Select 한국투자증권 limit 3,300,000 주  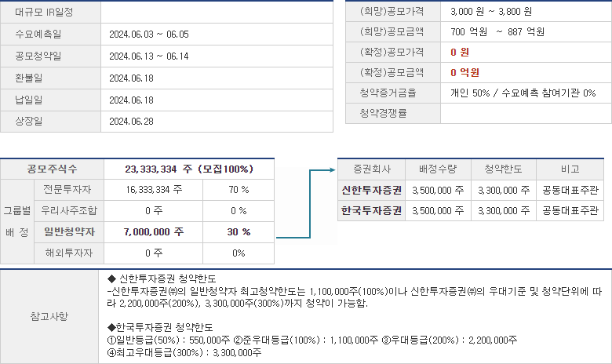pos(504,211)
